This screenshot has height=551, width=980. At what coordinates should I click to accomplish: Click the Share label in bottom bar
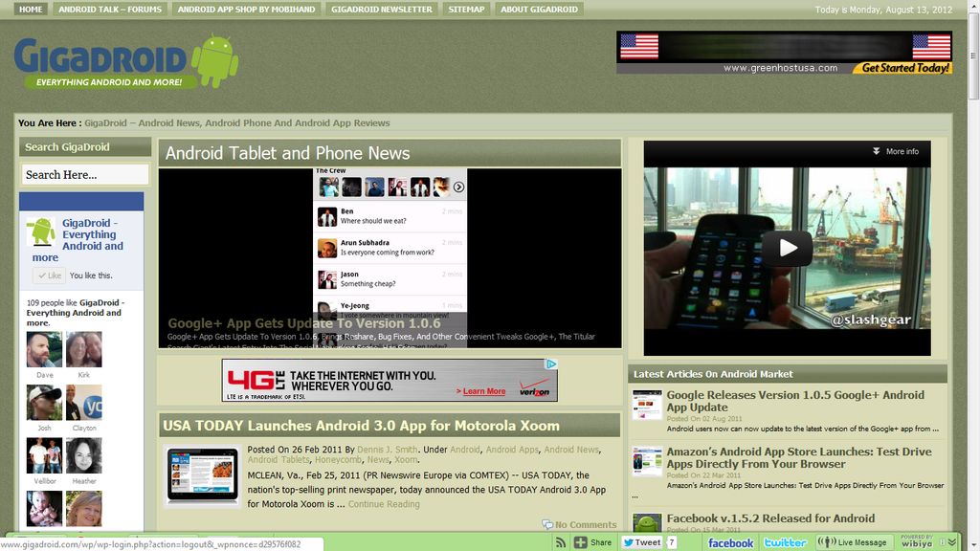coord(601,542)
